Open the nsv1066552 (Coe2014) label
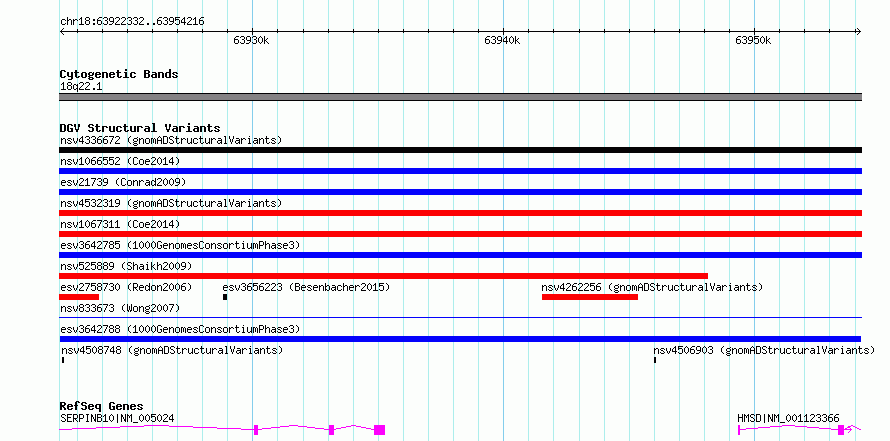 (120, 161)
